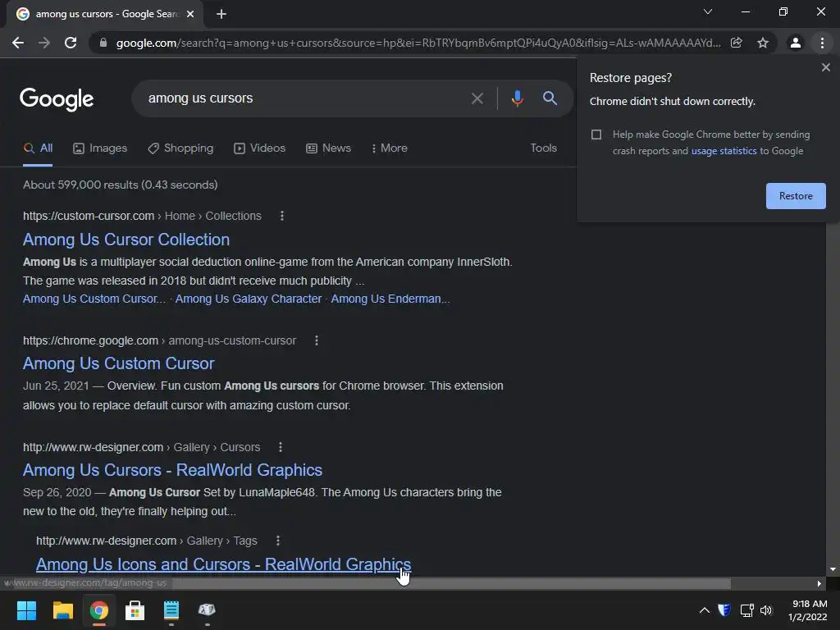Open the tab search chevron
Viewport: 840px width, 630px height.
708,11
